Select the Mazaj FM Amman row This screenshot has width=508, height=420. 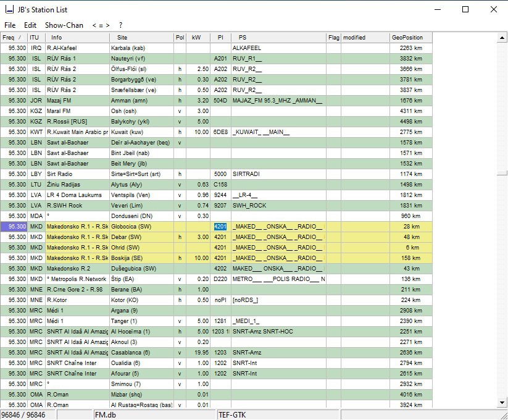click(x=216, y=101)
